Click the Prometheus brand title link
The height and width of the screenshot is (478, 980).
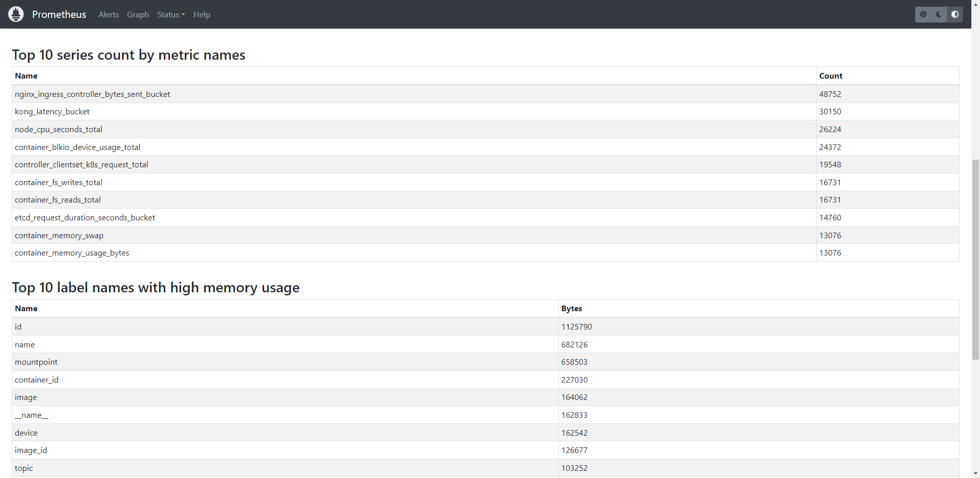(x=59, y=15)
